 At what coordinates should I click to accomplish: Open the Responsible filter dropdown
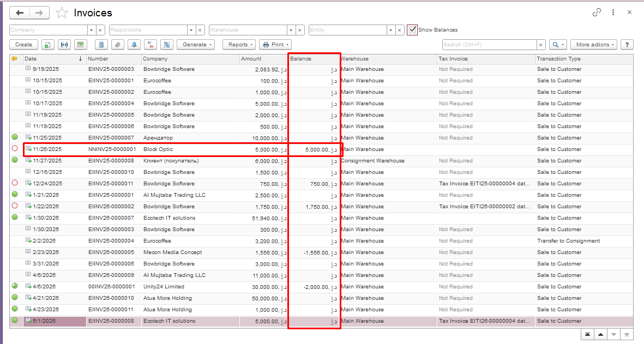(x=191, y=30)
